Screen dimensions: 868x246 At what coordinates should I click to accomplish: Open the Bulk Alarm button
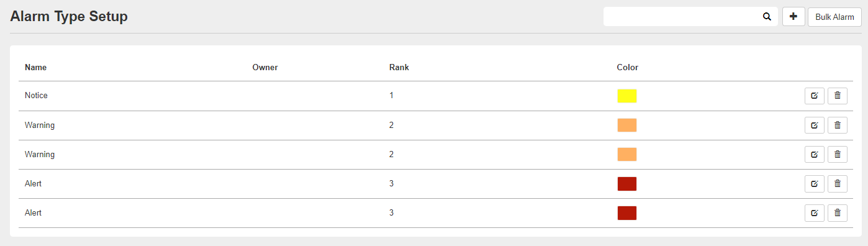(834, 17)
